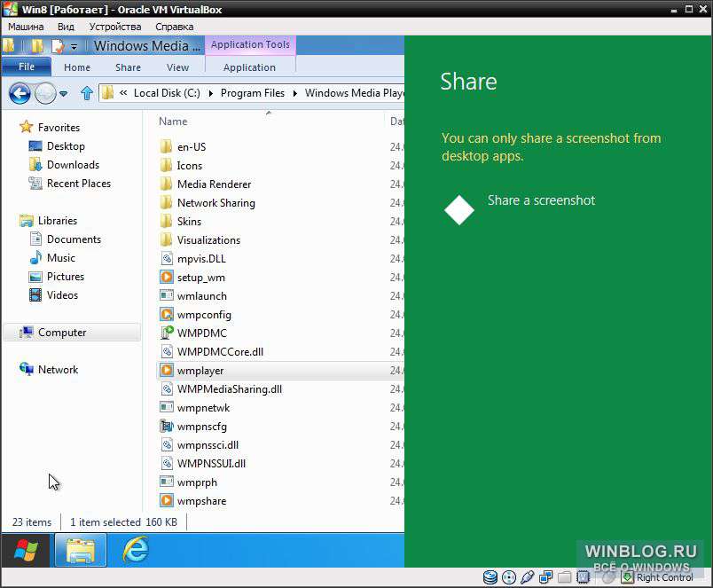
Task: Open the Application ribbon tab
Action: click(x=249, y=67)
